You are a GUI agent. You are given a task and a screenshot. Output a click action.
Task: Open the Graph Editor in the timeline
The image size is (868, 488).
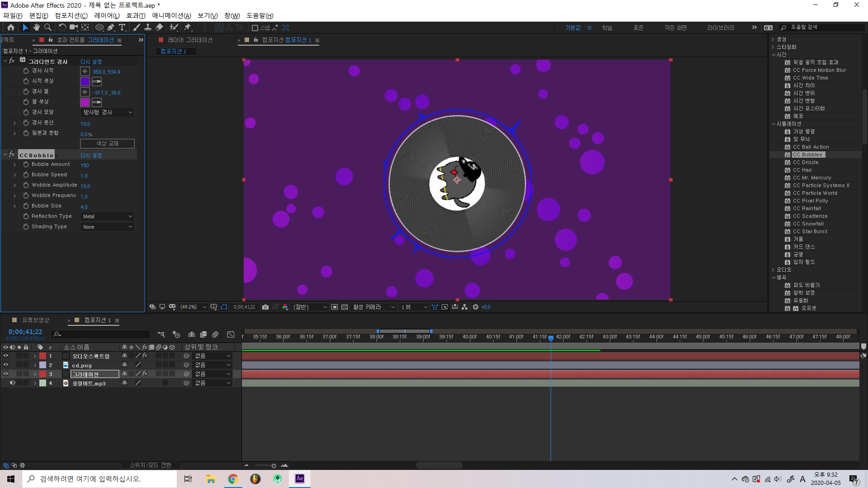coord(231,334)
